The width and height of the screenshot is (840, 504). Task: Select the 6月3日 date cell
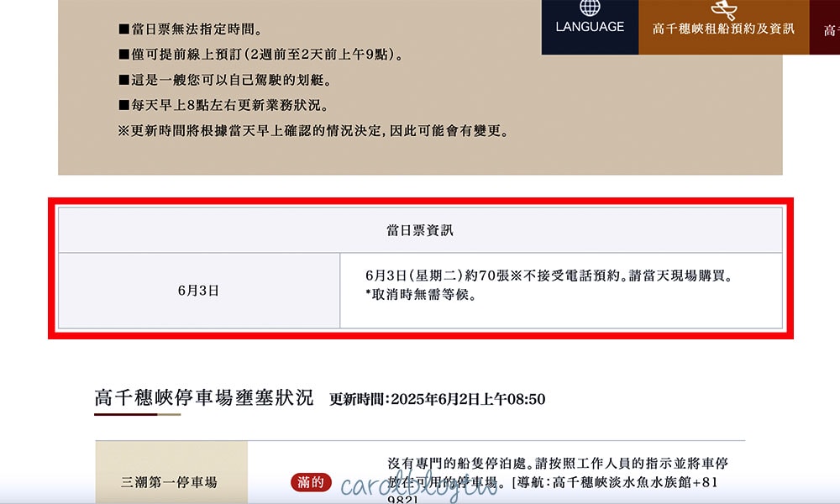pyautogui.click(x=199, y=291)
